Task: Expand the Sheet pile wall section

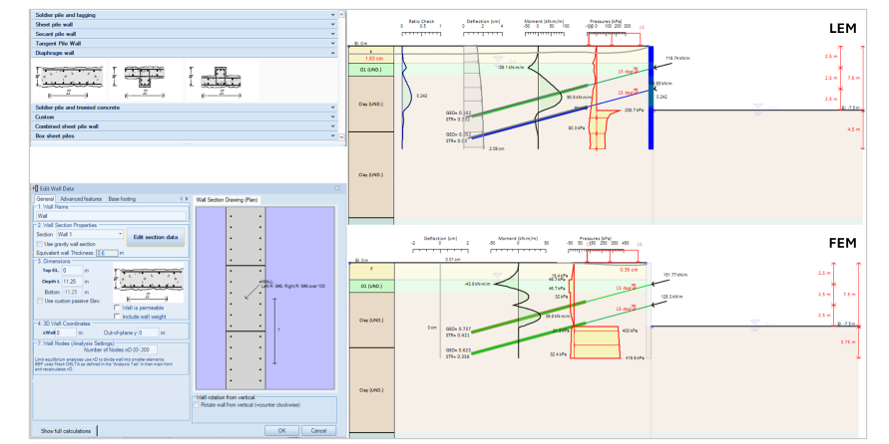Action: coord(184,24)
